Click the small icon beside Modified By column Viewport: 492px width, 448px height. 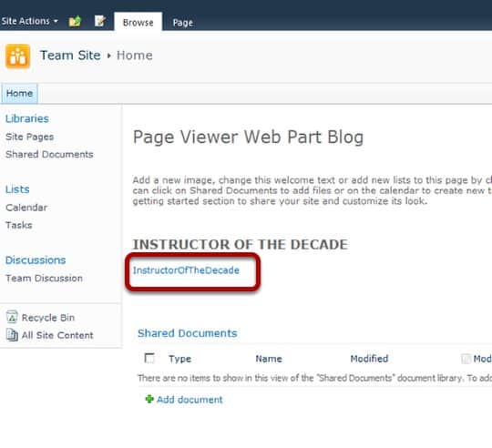point(466,359)
